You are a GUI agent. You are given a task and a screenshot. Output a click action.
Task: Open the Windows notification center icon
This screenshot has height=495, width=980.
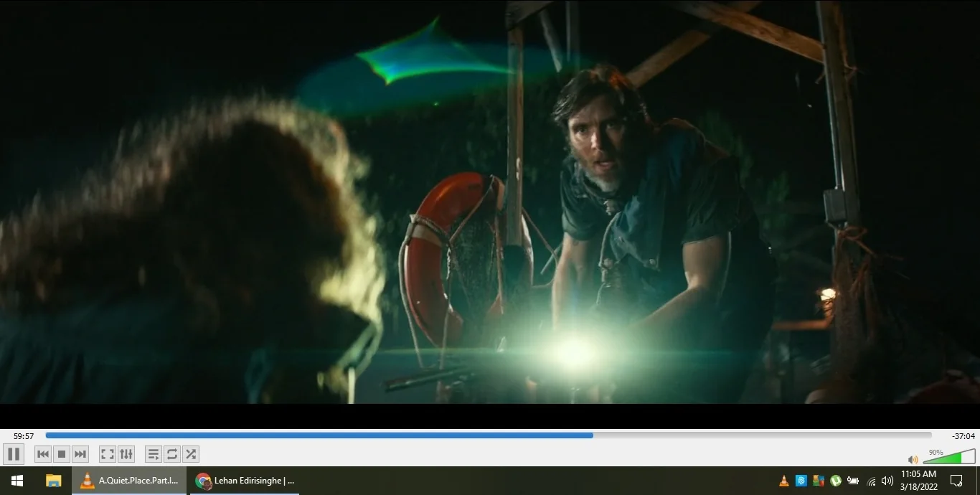pos(956,481)
